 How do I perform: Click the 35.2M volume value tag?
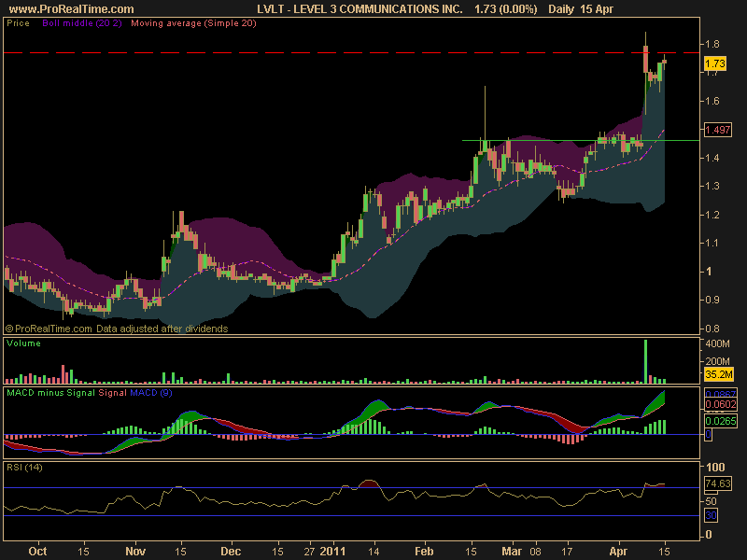[x=718, y=374]
